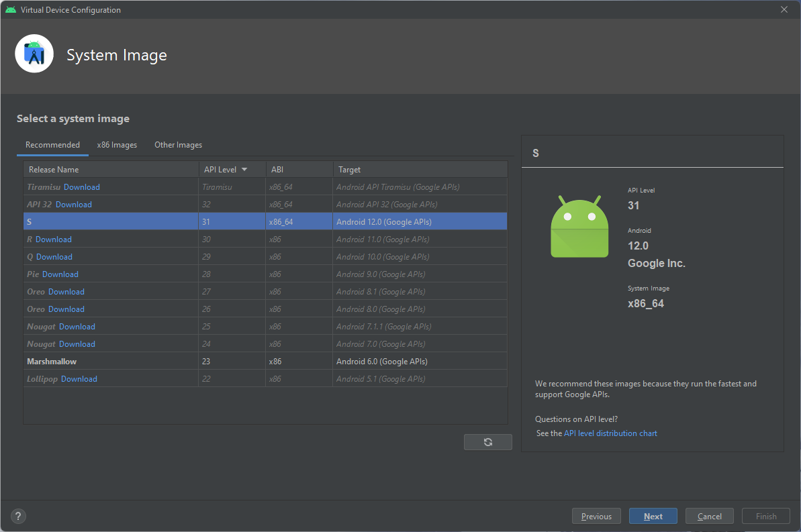Screen dimensions: 801x532
Task: Click the Android 11.0 (Google APIs) cell
Action: (x=420, y=240)
